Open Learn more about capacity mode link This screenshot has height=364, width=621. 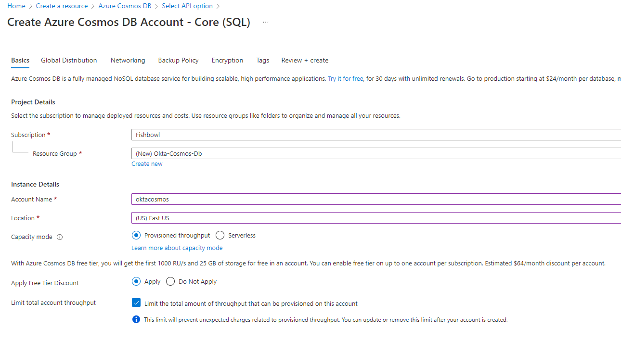point(177,248)
